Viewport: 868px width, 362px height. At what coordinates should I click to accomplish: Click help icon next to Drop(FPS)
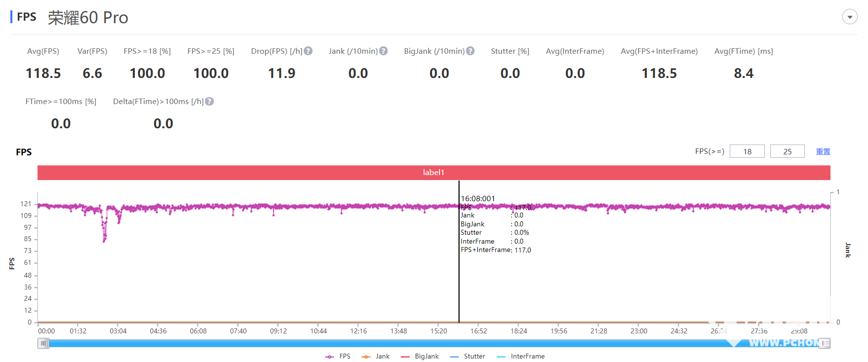308,51
